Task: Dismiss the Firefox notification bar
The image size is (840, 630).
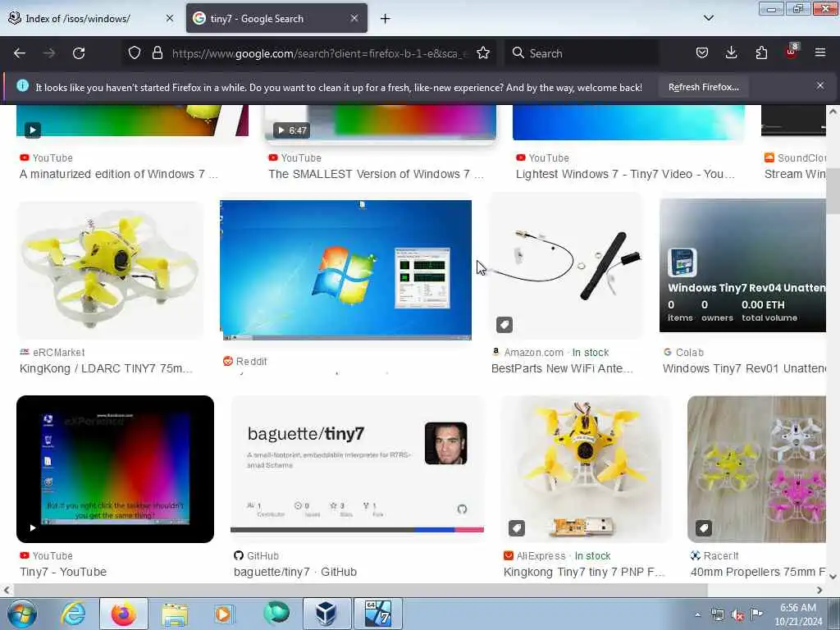Action: tap(820, 85)
